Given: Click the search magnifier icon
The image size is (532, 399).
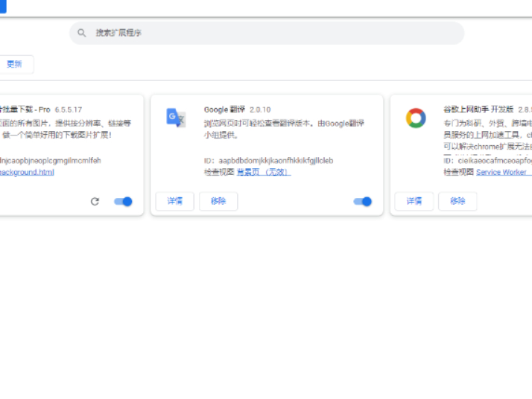Looking at the screenshot, I should (81, 33).
